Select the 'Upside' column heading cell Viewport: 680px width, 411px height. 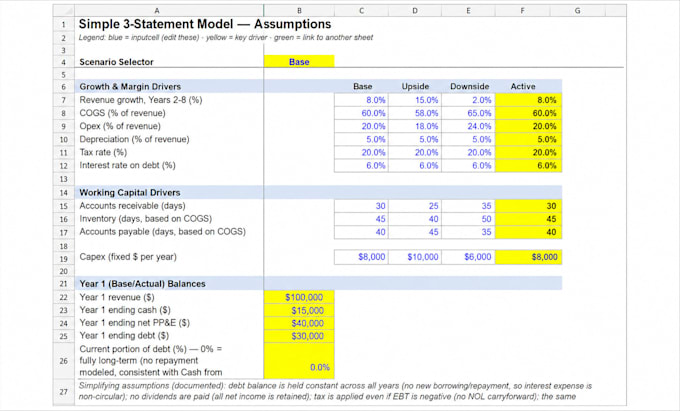point(415,86)
